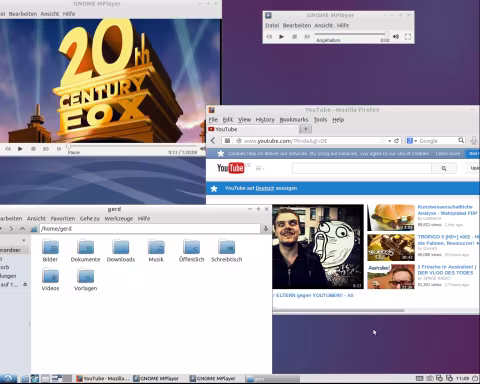Toggle fullscreen in the small GNOME MPlayer window
Viewport: 480px width, 384px height.
(408, 37)
